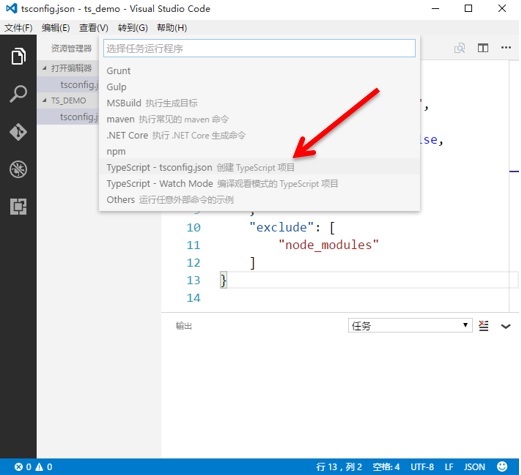521x475 pixels.
Task: Minimize the Visual Studio Code window
Action: pyautogui.click(x=435, y=8)
